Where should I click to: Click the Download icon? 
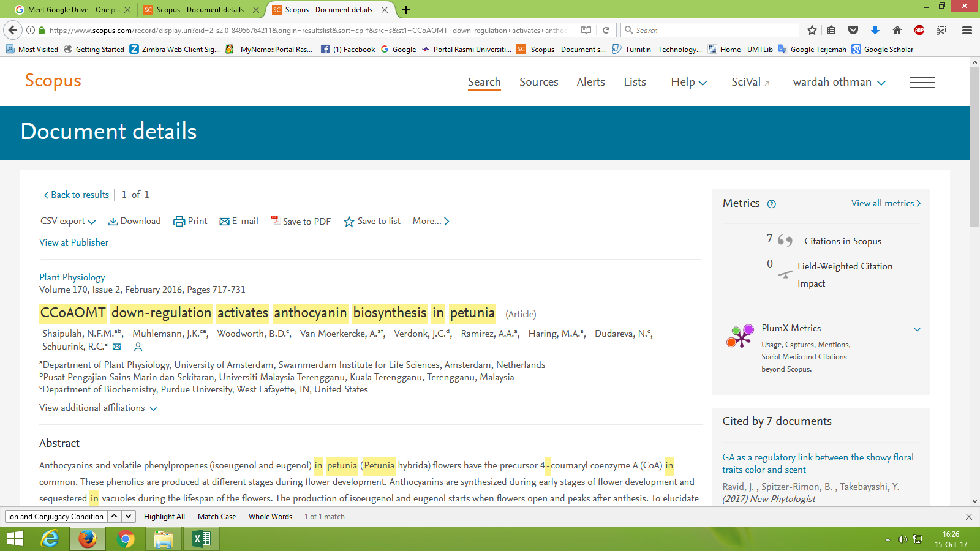point(113,222)
